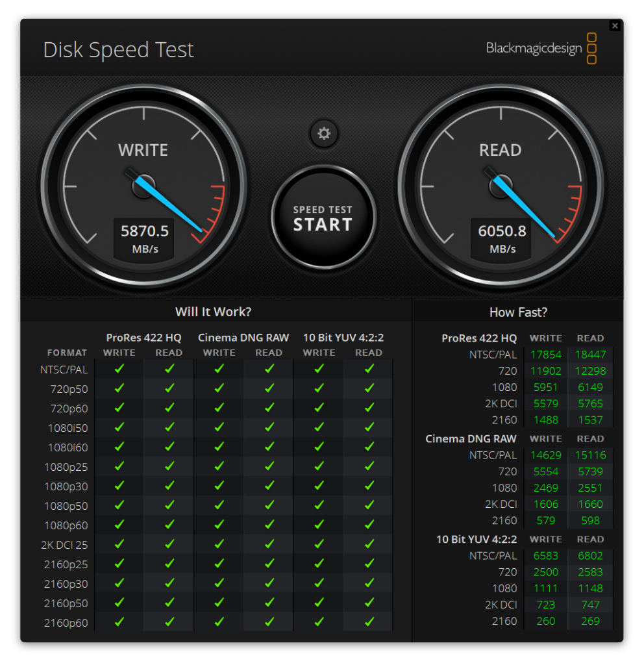
Task: Click the 2160p30 YUV read checkmark
Action: pyautogui.click(x=369, y=583)
